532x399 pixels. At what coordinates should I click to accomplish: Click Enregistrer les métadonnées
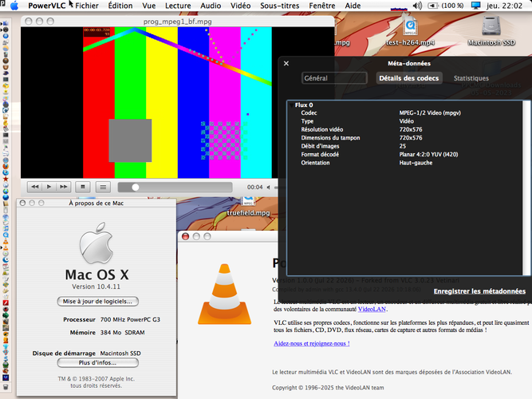[x=479, y=291]
